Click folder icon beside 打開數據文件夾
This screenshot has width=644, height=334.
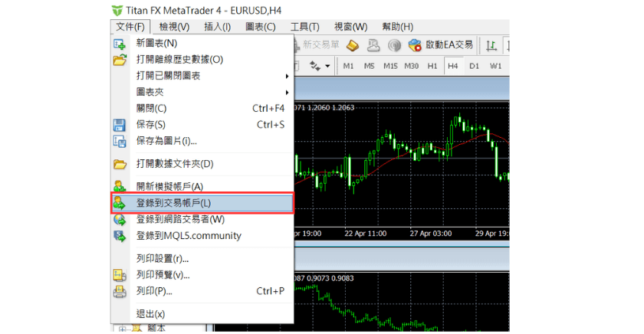[120, 165]
